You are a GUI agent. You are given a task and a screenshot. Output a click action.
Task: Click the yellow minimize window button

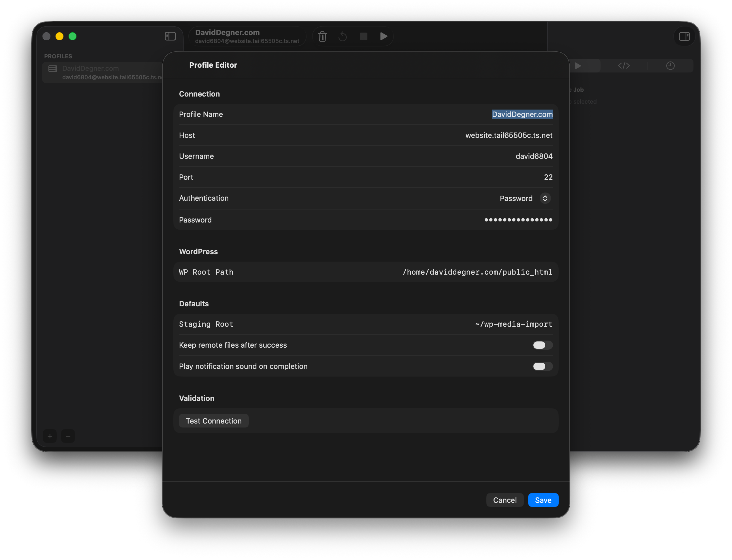[x=59, y=36]
